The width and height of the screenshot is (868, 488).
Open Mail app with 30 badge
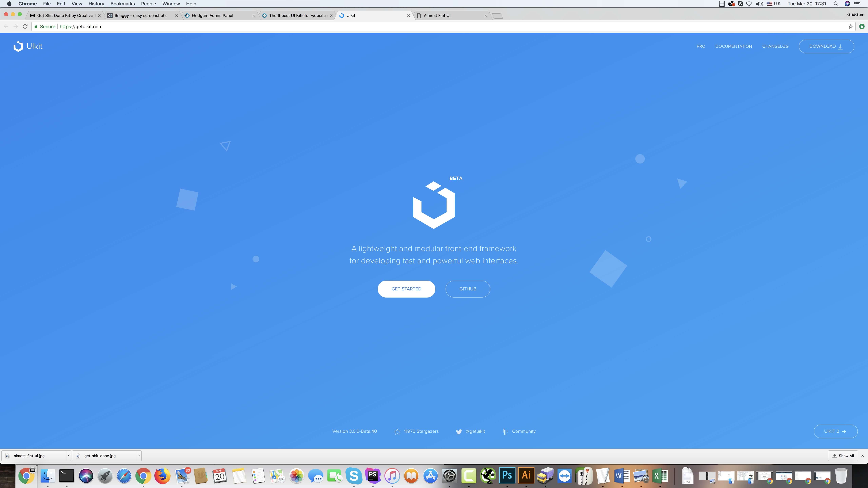182,476
